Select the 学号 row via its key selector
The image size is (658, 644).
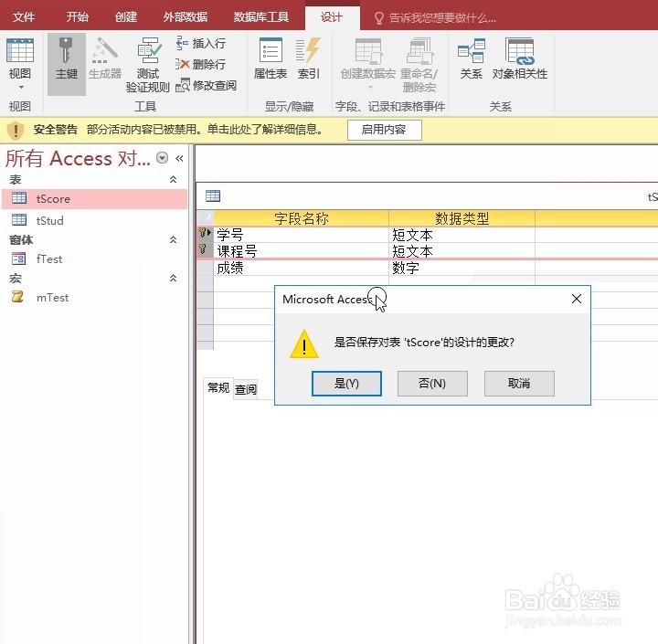tap(205, 234)
